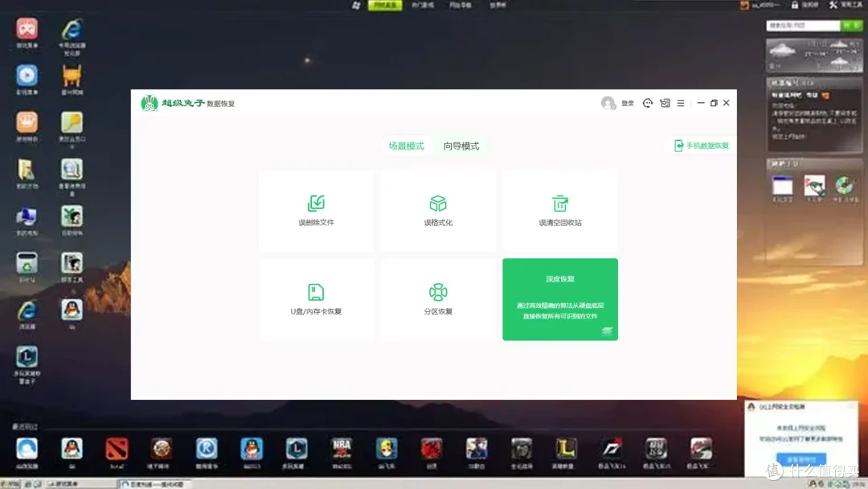Open the shopping cart purchase icon
868x489 pixels.
tap(665, 103)
